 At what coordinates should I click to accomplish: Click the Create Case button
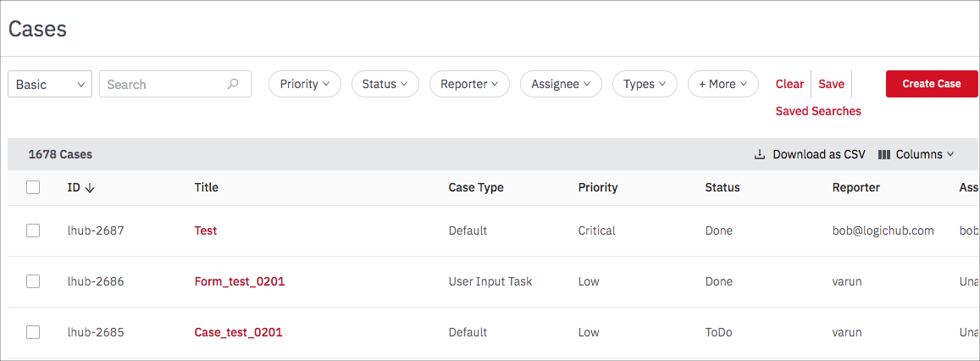(x=931, y=84)
